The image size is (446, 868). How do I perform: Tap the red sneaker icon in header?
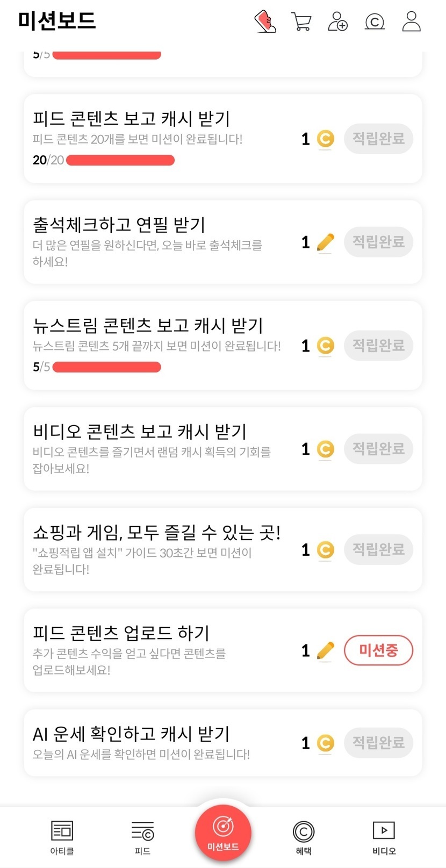[265, 21]
